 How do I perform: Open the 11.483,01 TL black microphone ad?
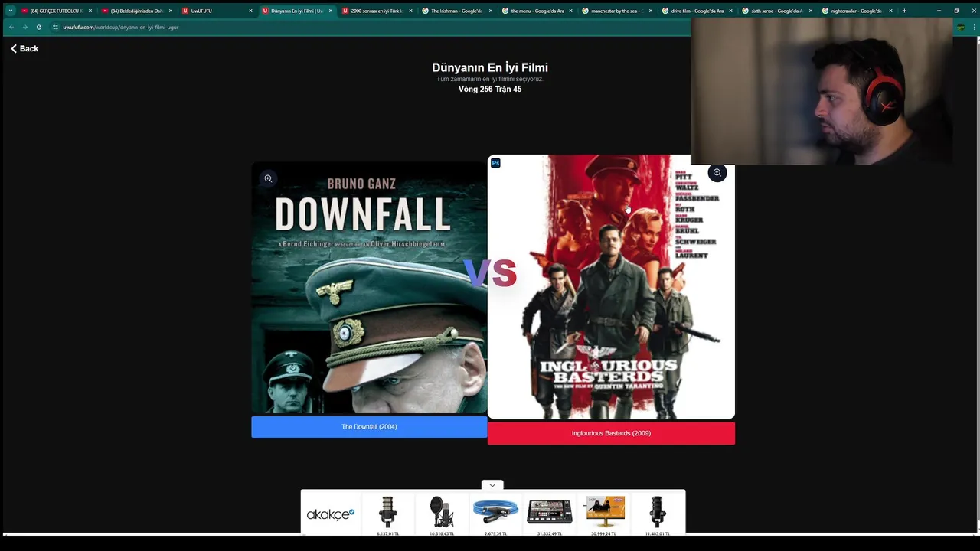coord(658,515)
